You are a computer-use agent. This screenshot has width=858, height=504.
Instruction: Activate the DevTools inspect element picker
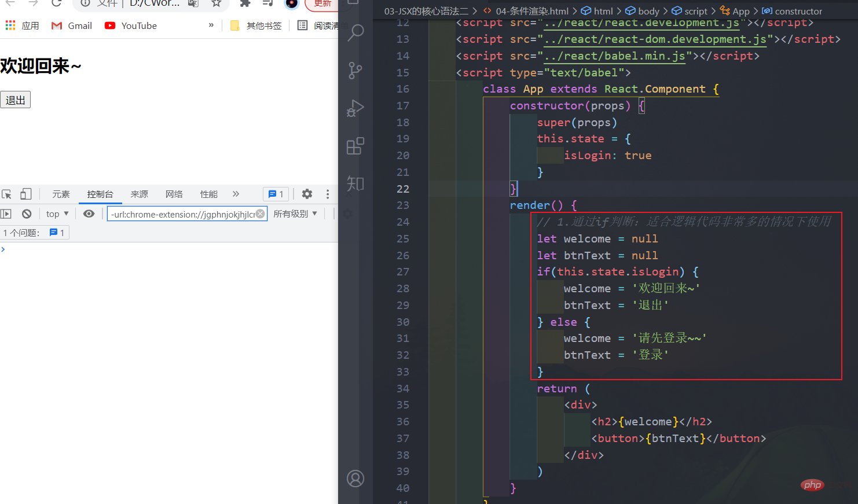tap(7, 194)
